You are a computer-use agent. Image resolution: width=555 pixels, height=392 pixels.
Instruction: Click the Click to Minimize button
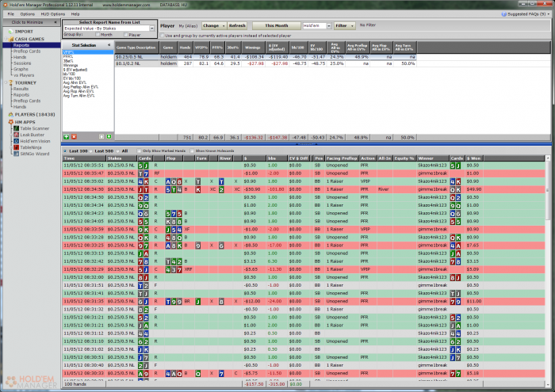pyautogui.click(x=31, y=22)
